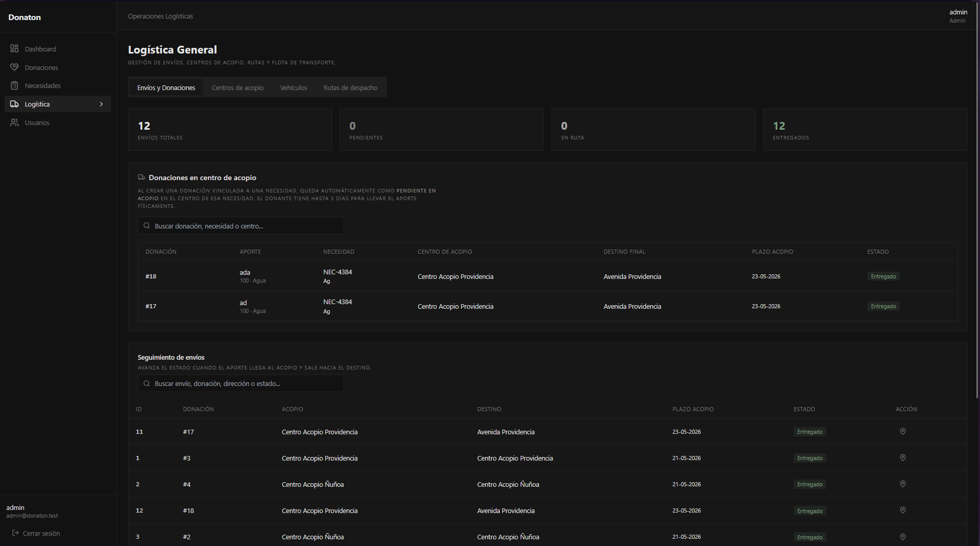This screenshot has height=546, width=980.
Task: Click the DESTINO FINAL column header
Action: [625, 252]
